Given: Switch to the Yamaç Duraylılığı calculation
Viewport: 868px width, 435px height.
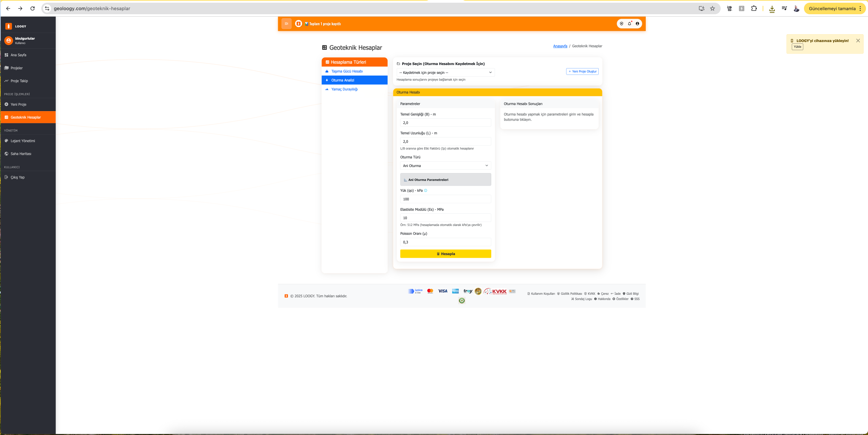Looking at the screenshot, I should pos(344,89).
